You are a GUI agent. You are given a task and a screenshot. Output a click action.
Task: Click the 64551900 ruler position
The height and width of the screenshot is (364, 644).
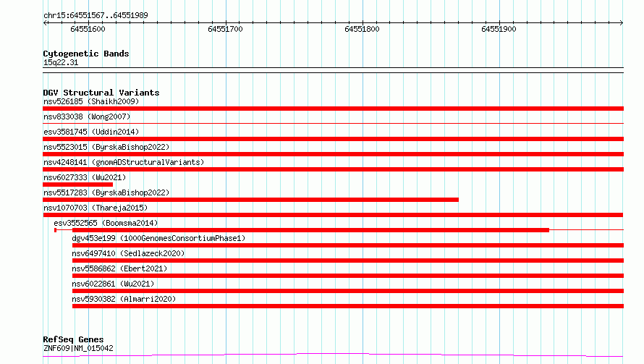(x=499, y=29)
